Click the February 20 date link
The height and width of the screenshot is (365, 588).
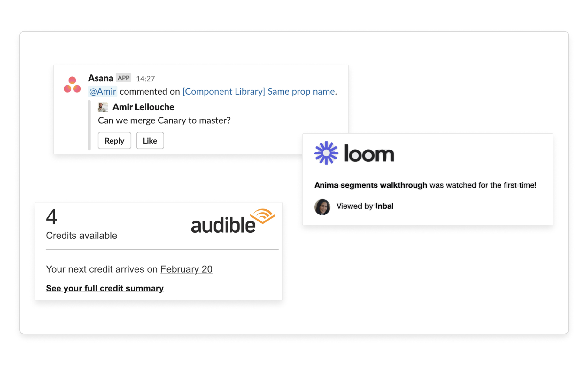coord(186,269)
